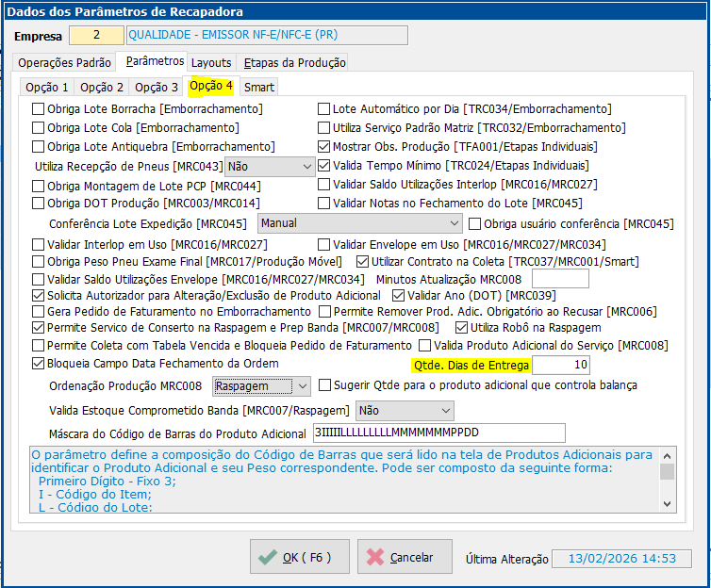Switch to Opção 1 sub-tab
This screenshot has width=711, height=588.
point(46,87)
